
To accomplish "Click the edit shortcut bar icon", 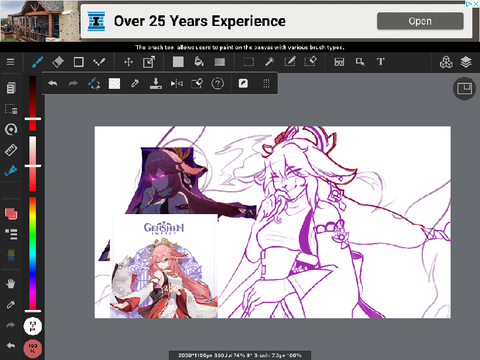I will (x=243, y=83).
